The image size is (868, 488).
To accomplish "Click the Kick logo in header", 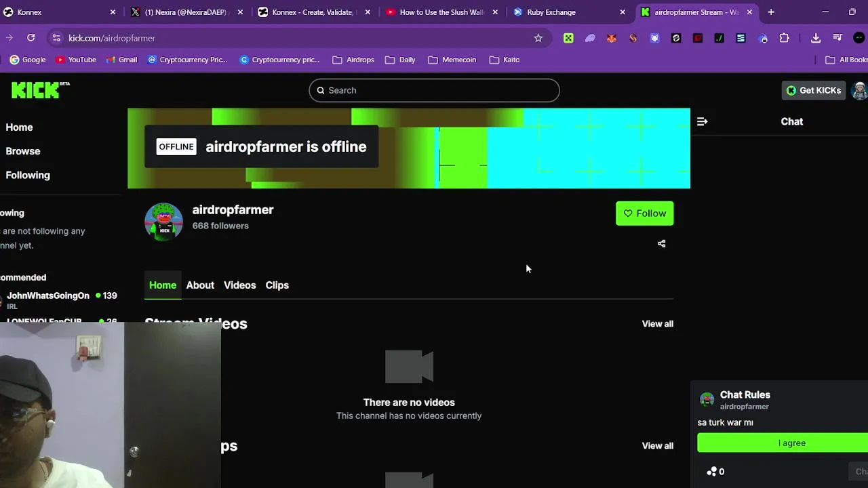I will click(x=40, y=90).
